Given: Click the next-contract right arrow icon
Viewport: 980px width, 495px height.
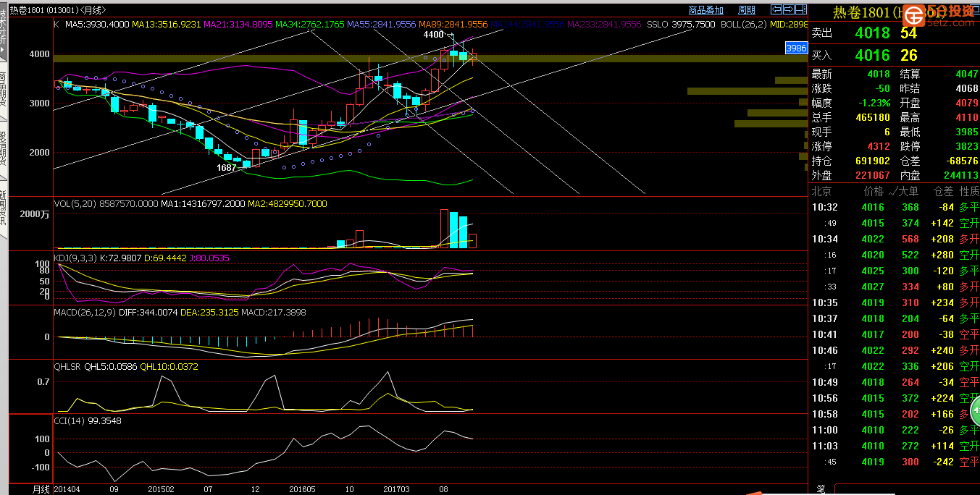Looking at the screenshot, I should click(788, 9).
